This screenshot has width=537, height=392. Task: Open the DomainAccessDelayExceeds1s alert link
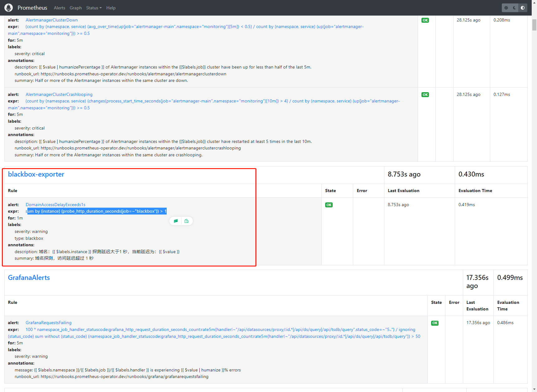click(55, 205)
